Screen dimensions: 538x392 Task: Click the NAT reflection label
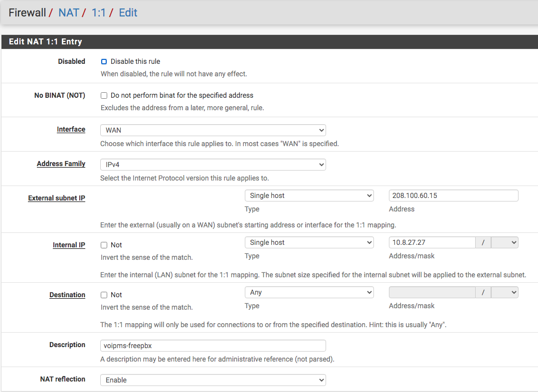62,379
